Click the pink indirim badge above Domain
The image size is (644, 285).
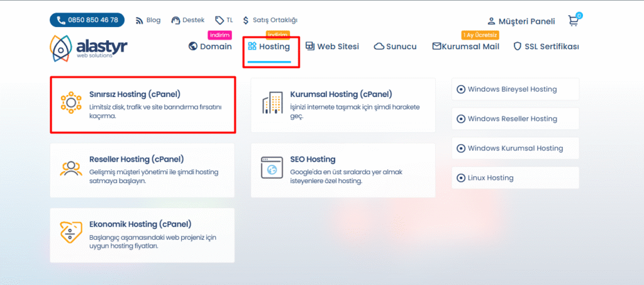(x=219, y=35)
